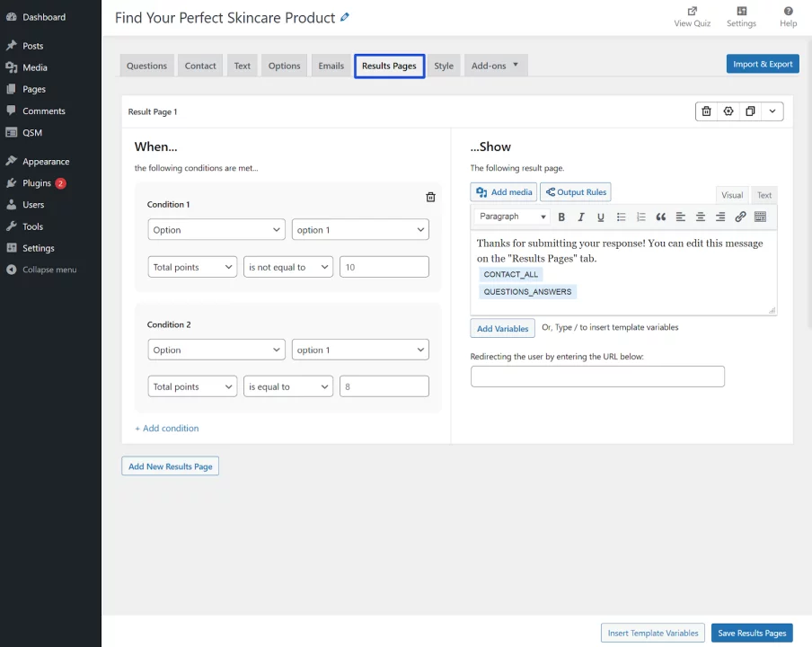Image resolution: width=812 pixels, height=647 pixels.
Task: Align text center
Action: (x=700, y=217)
